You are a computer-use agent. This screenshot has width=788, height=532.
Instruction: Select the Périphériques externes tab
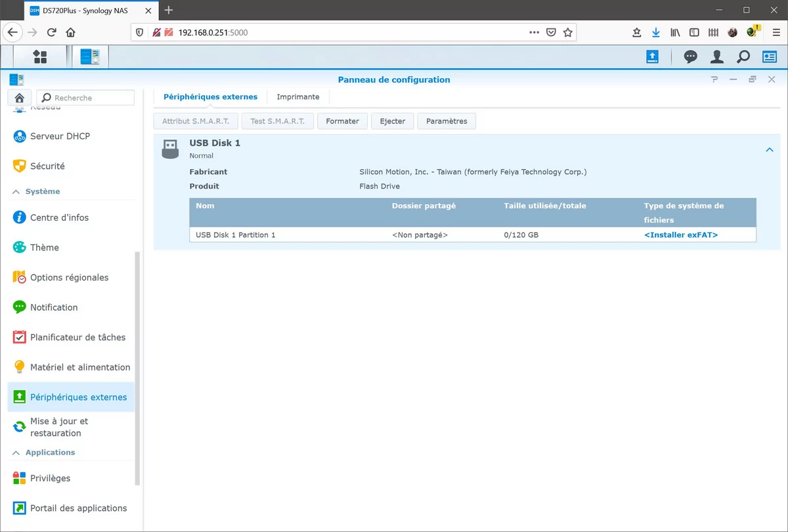pyautogui.click(x=210, y=97)
